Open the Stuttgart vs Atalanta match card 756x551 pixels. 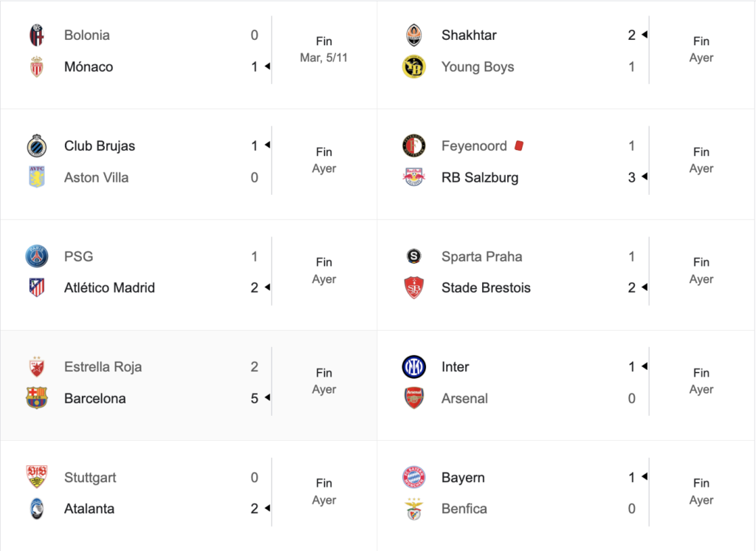[188, 496]
